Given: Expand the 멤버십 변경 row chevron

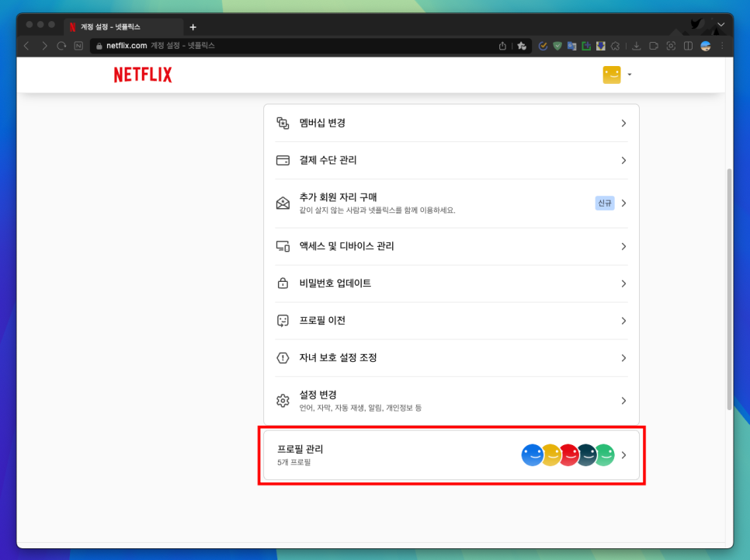Looking at the screenshot, I should pyautogui.click(x=623, y=123).
